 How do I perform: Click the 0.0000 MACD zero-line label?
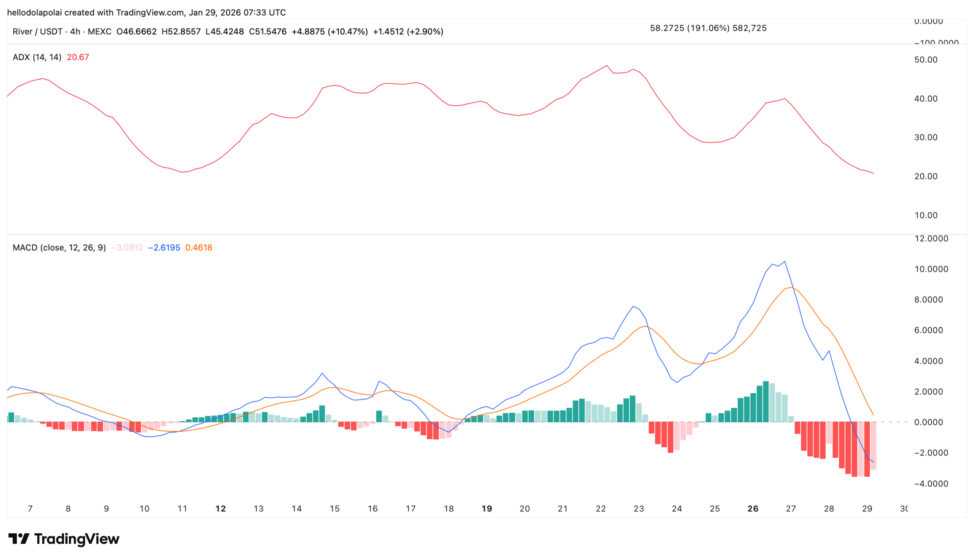click(x=928, y=422)
